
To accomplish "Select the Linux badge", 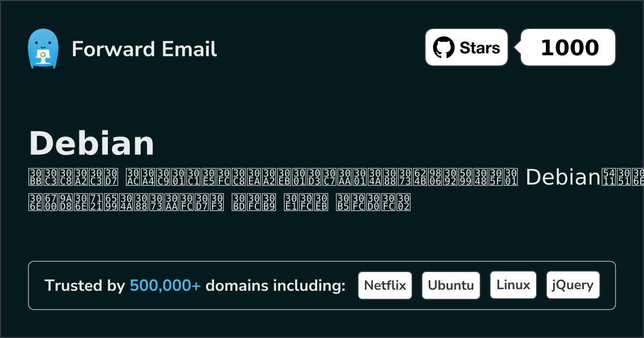I will [x=513, y=285].
